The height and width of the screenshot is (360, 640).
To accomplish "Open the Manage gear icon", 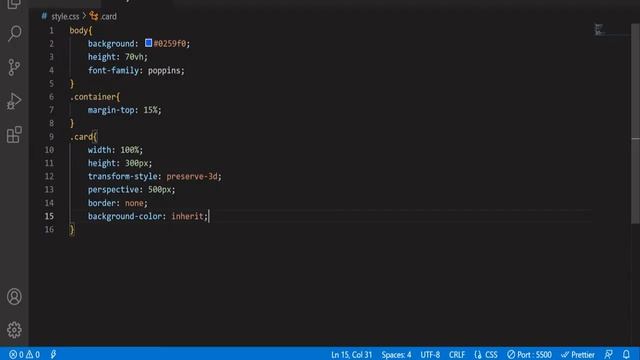I will pos(14,330).
